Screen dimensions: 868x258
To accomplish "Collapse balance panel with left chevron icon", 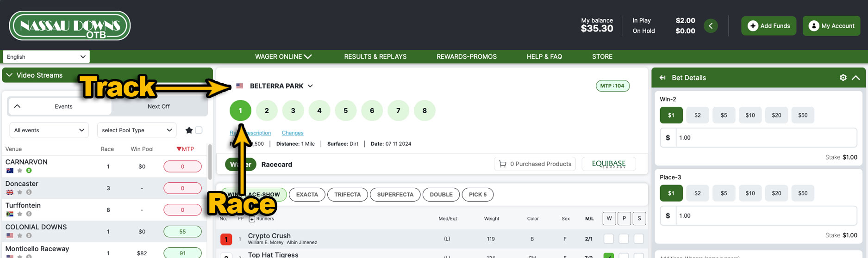I will tap(711, 26).
